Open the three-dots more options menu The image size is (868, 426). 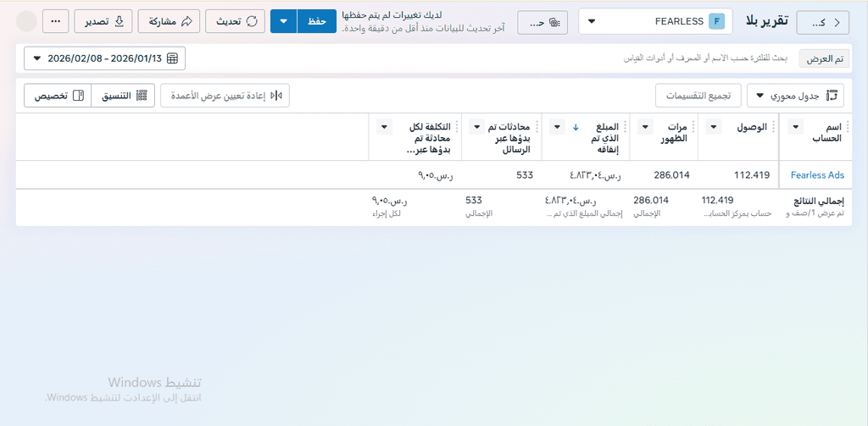(x=56, y=21)
